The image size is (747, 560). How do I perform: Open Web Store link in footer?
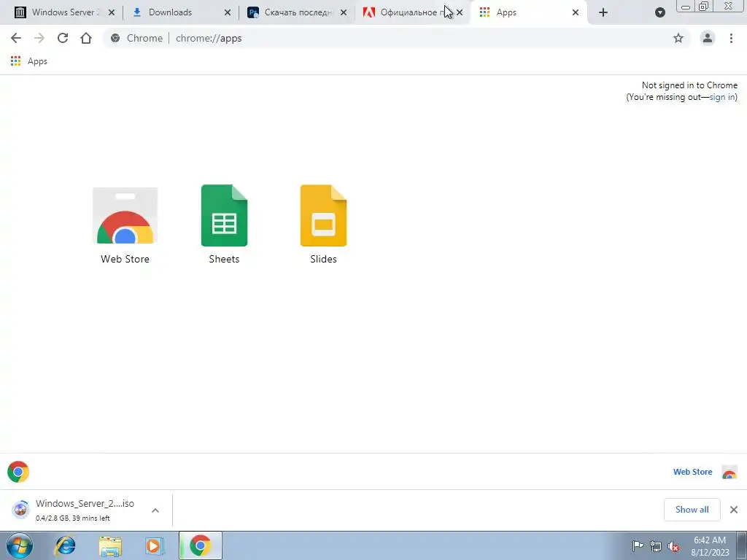click(x=692, y=472)
